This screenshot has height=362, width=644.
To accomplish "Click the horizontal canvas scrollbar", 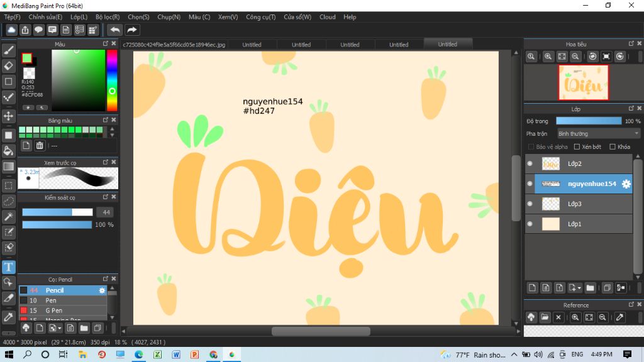I will tap(321, 331).
